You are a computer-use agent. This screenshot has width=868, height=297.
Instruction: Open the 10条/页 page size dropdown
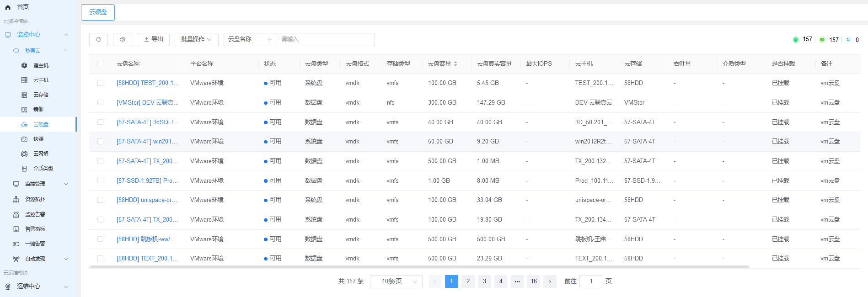pos(396,281)
